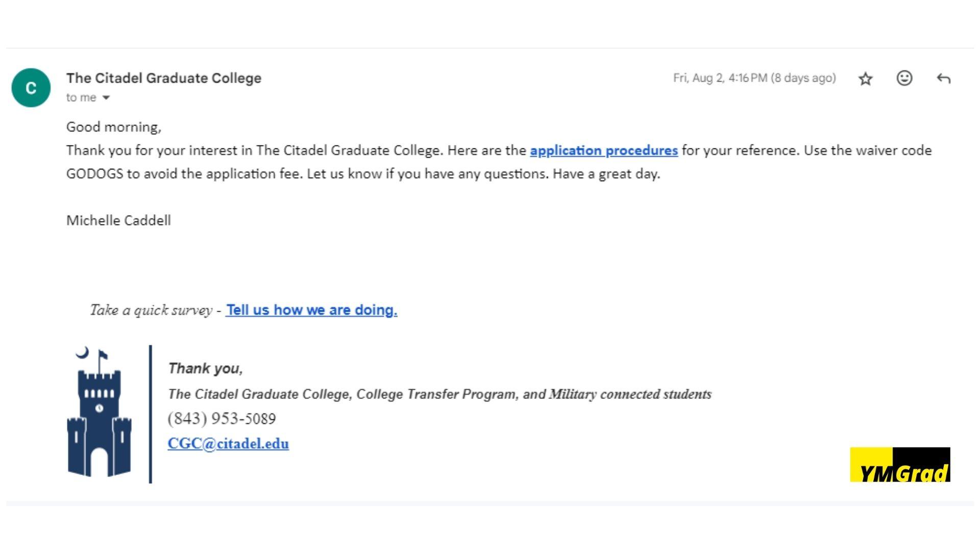Viewport: 980px width, 551px height.
Task: Add an emoji reaction to the email
Action: point(904,78)
